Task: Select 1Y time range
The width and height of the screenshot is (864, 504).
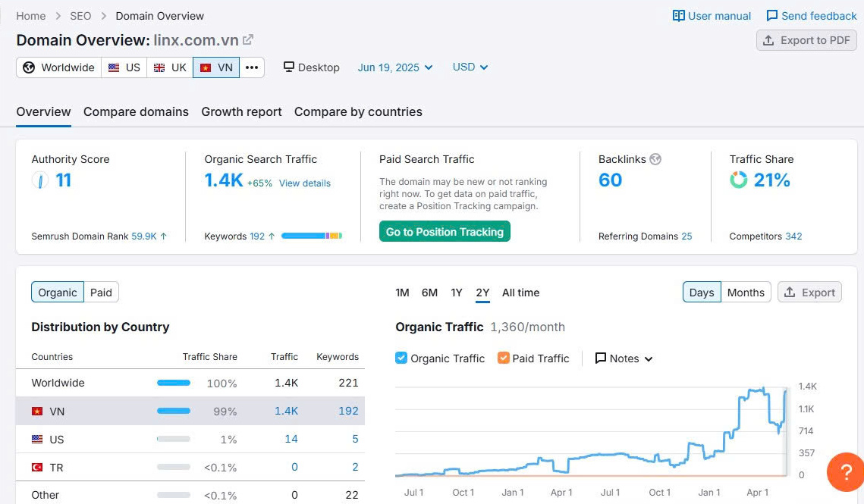Action: coord(456,293)
